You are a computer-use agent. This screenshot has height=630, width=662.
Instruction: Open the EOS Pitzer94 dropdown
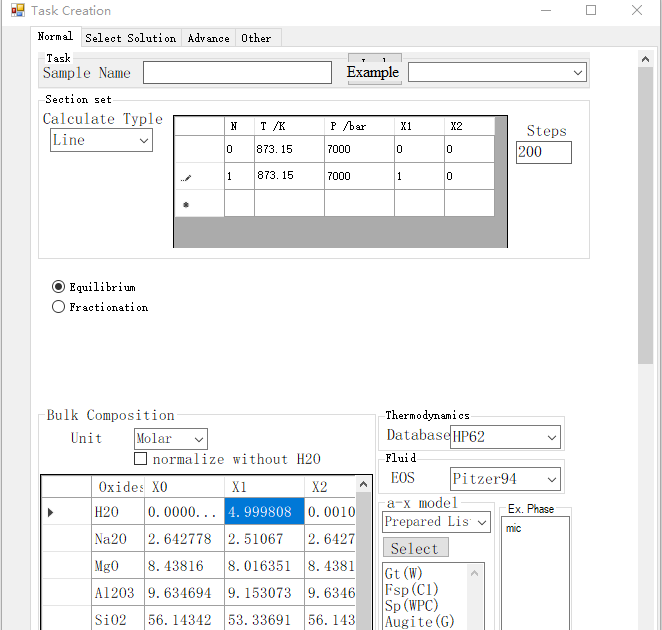pyautogui.click(x=505, y=479)
